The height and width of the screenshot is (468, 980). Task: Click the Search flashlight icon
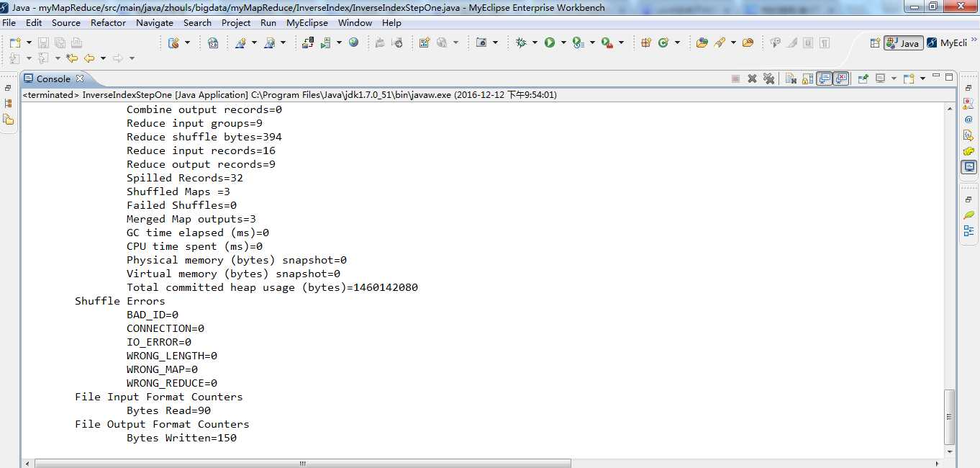[720, 42]
